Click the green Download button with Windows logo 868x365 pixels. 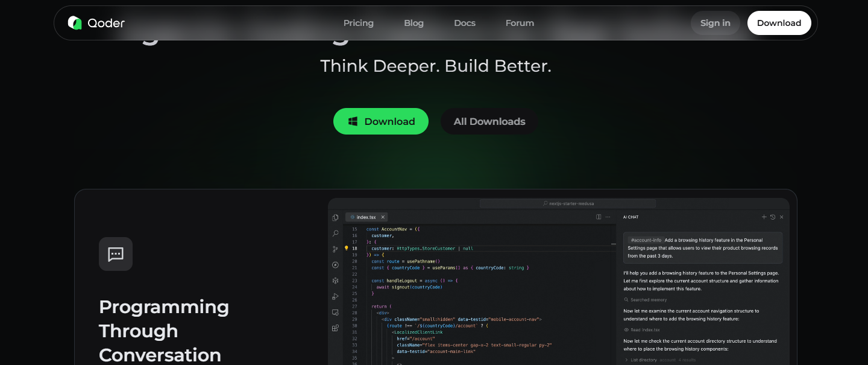381,121
